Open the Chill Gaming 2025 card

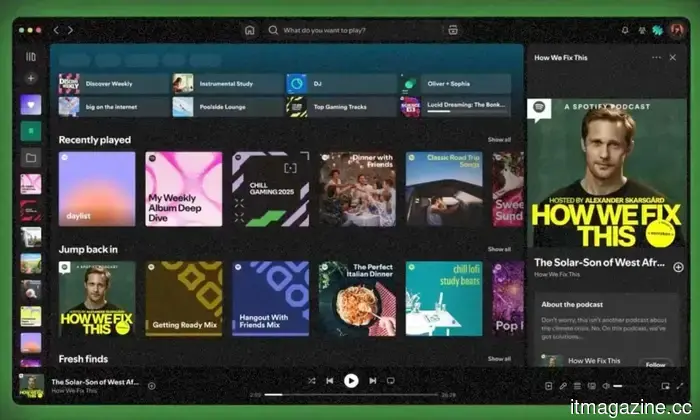[x=270, y=189]
